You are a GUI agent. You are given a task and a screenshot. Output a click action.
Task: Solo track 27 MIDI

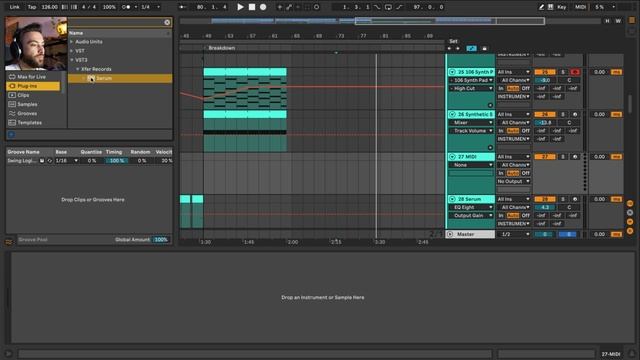(563, 157)
